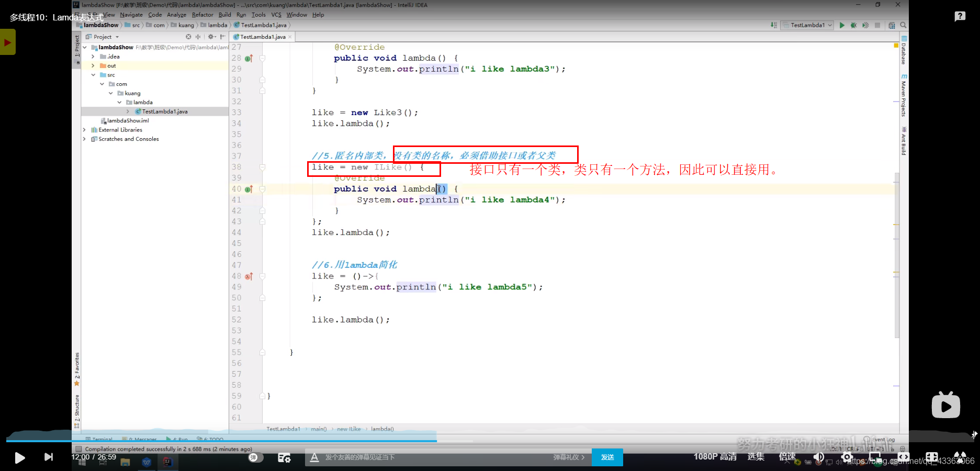
Task: Open the Code menu
Action: (155, 15)
